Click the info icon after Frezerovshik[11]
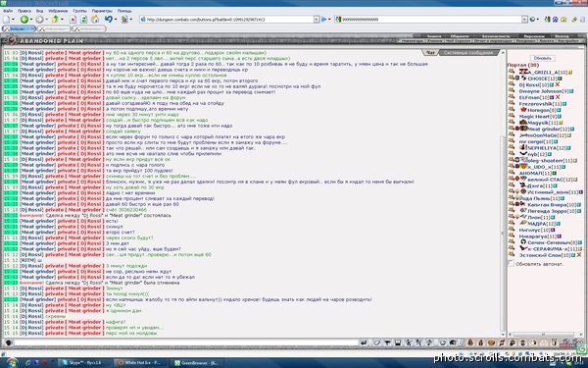The height and width of the screenshot is (368, 588). tap(564, 104)
